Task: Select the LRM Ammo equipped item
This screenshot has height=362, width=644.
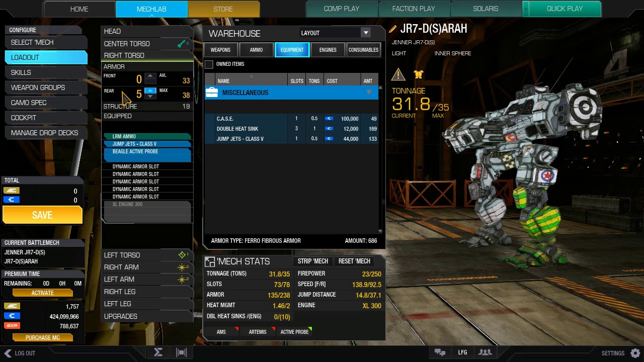Action: [147, 136]
